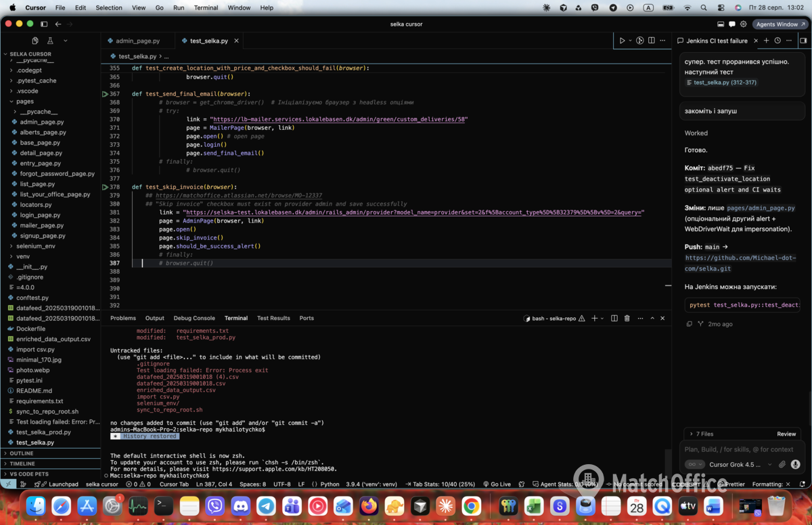Open Telegram from the Dock
Viewport: 812px width, 525px height.
coord(266,505)
